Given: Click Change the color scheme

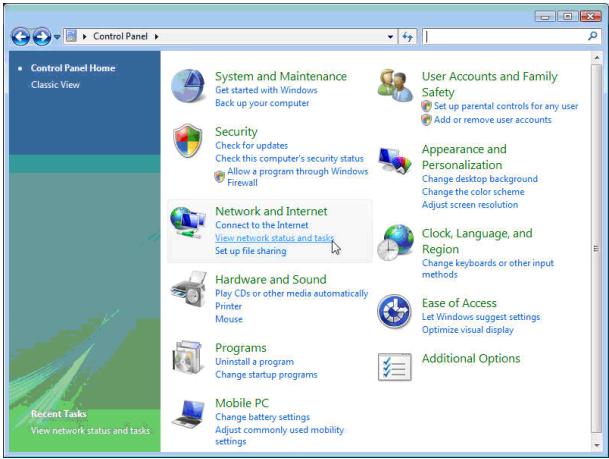Looking at the screenshot, I should (x=473, y=192).
